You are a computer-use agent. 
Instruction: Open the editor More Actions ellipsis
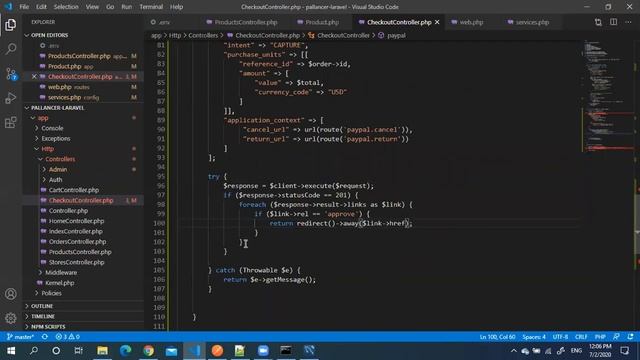[x=628, y=22]
